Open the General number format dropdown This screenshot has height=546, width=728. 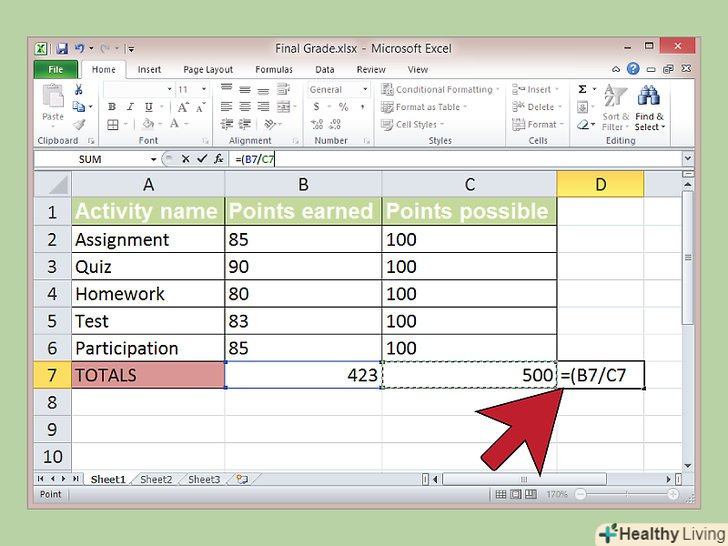pyautogui.click(x=365, y=90)
